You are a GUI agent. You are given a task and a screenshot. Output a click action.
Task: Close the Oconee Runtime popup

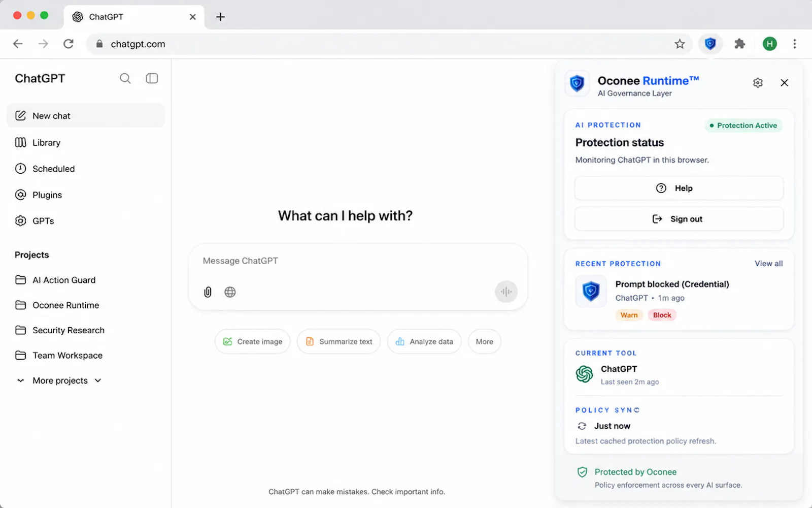784,83
